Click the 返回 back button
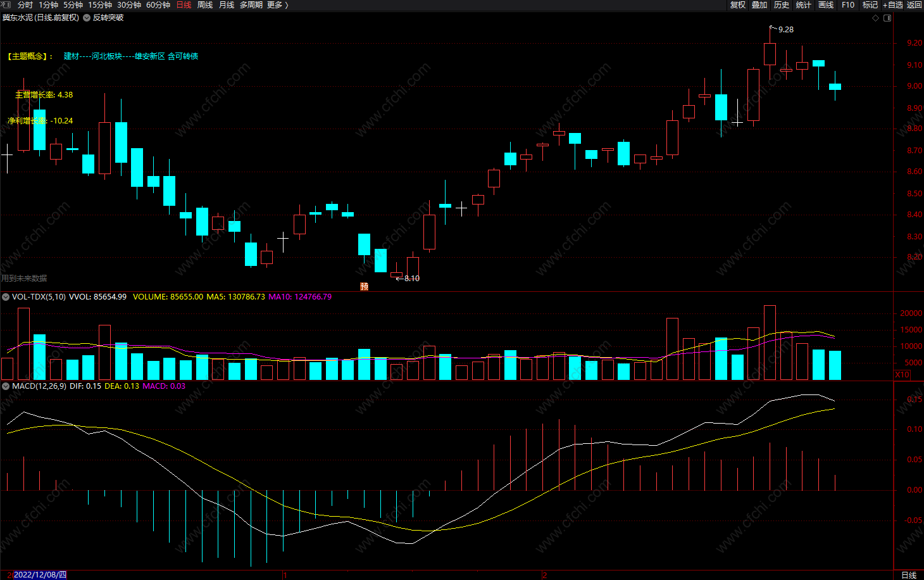 pyautogui.click(x=915, y=5)
